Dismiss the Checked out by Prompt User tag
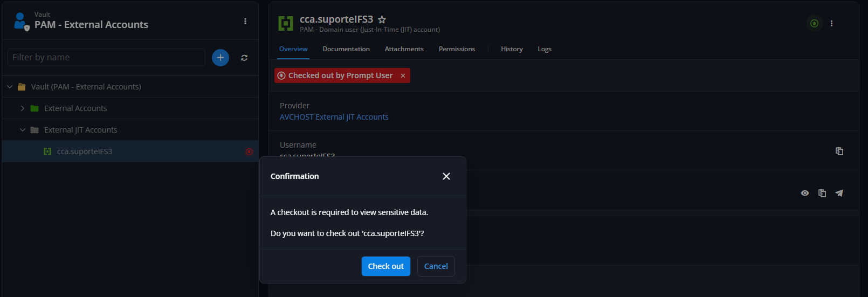868x297 pixels. tap(403, 76)
